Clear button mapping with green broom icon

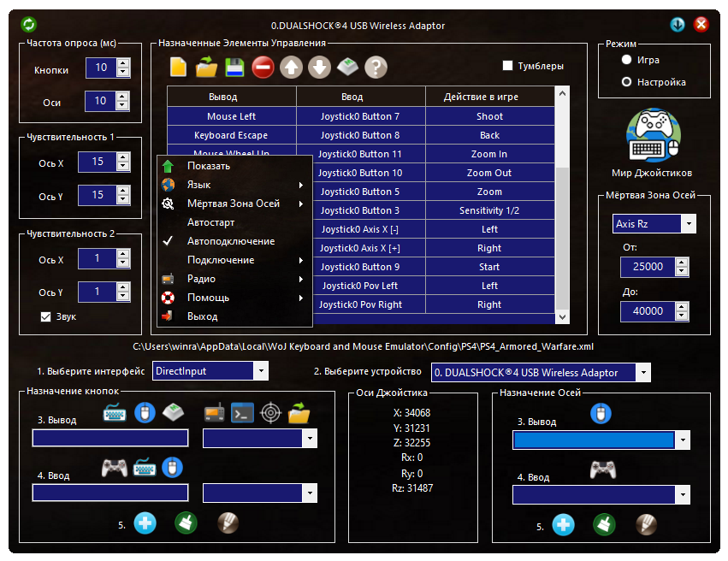[x=186, y=523]
